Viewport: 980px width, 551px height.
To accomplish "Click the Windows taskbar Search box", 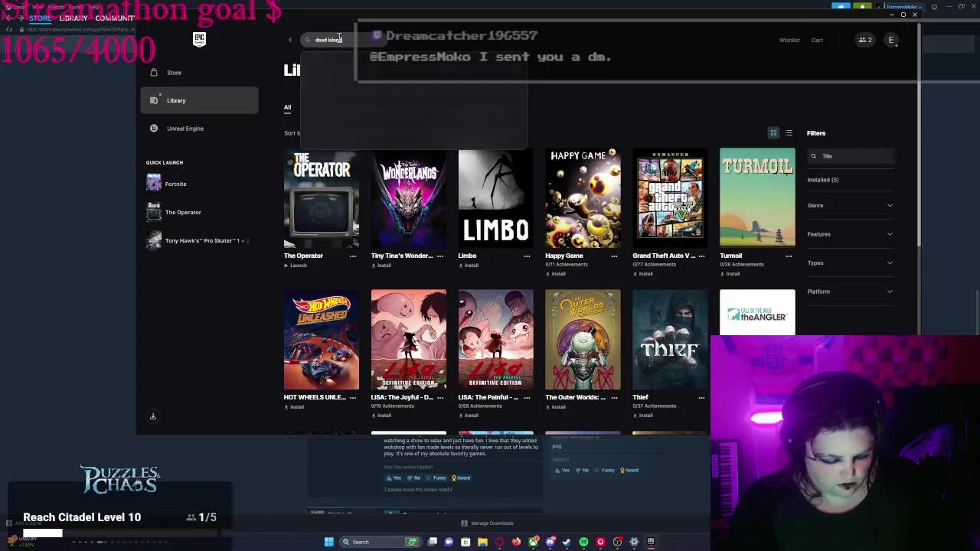I will (x=380, y=542).
